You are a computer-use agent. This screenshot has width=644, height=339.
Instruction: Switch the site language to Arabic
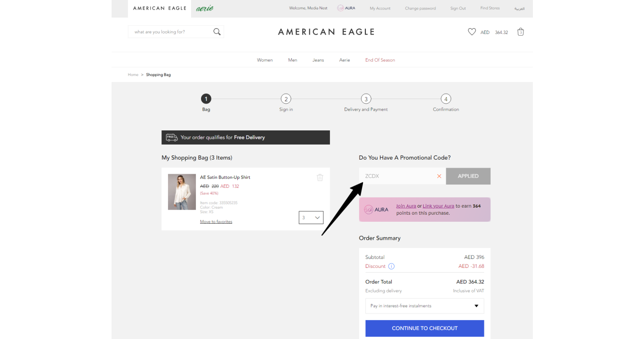[519, 8]
